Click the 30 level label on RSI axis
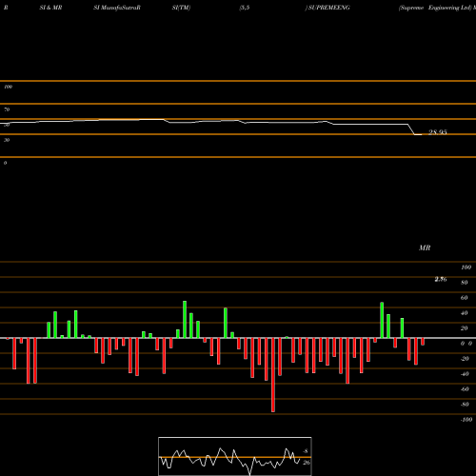The image size is (476, 476). [7, 140]
